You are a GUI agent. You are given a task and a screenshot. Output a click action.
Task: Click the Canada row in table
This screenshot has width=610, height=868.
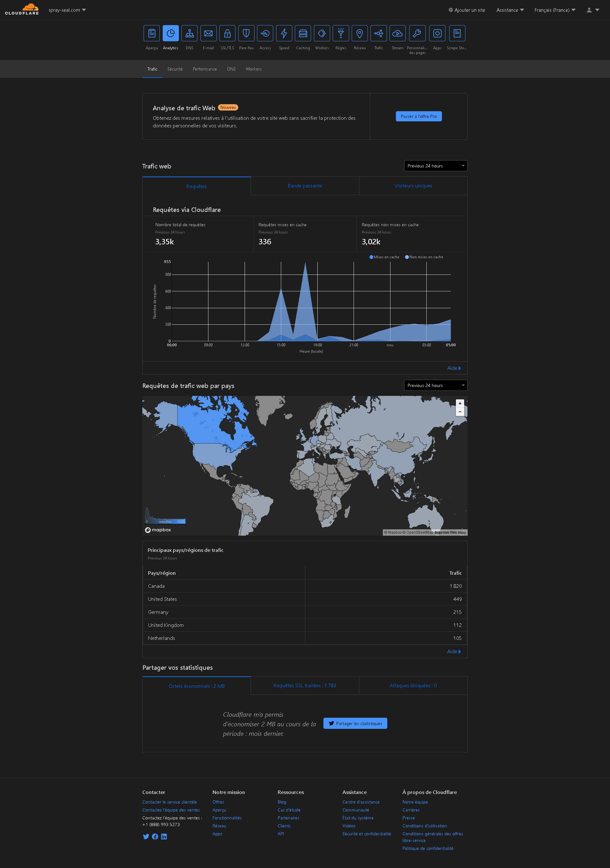pos(305,586)
